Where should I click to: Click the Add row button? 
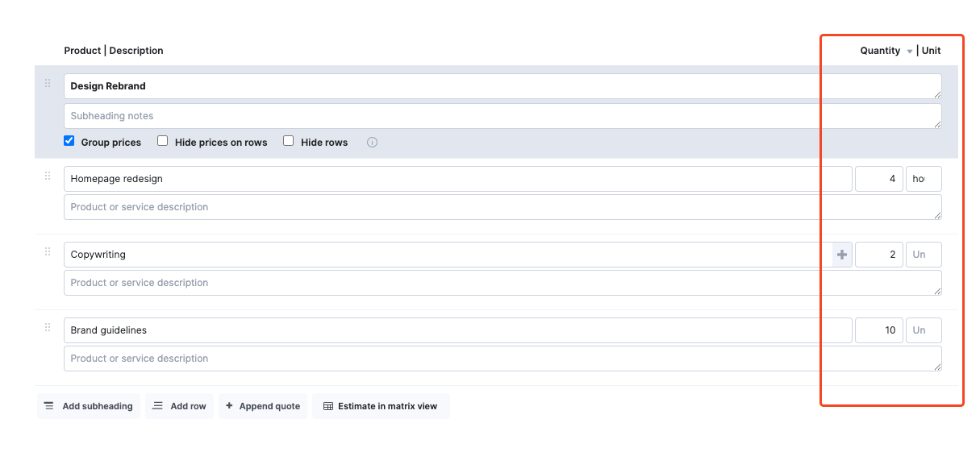[179, 406]
